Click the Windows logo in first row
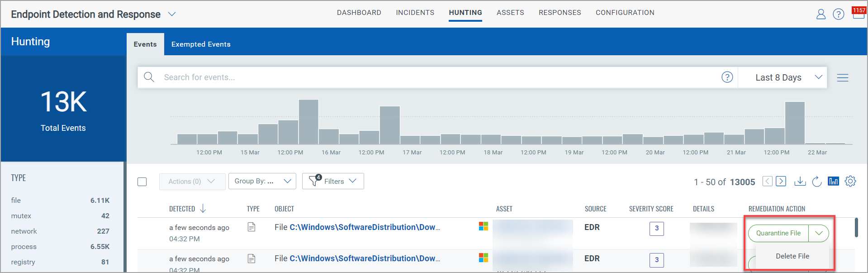 484,226
